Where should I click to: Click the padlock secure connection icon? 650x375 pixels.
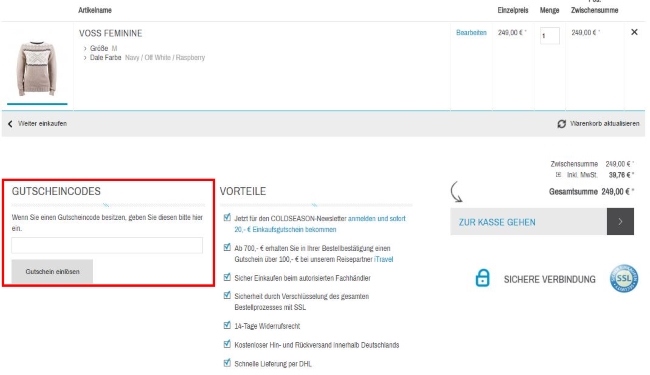click(482, 278)
